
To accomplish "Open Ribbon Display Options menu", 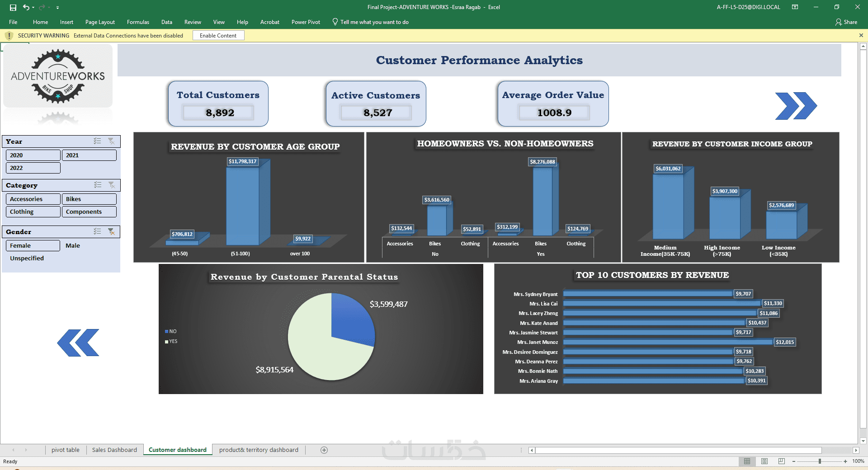I will 795,7.
